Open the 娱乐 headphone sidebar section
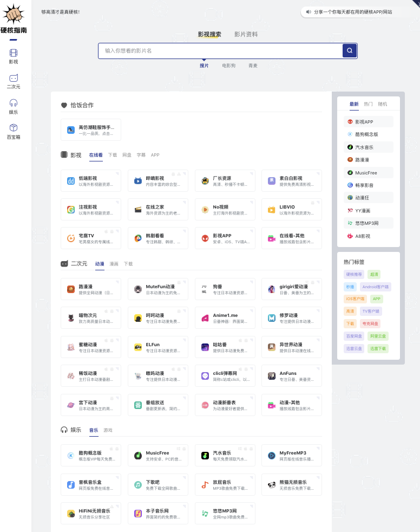 click(14, 107)
